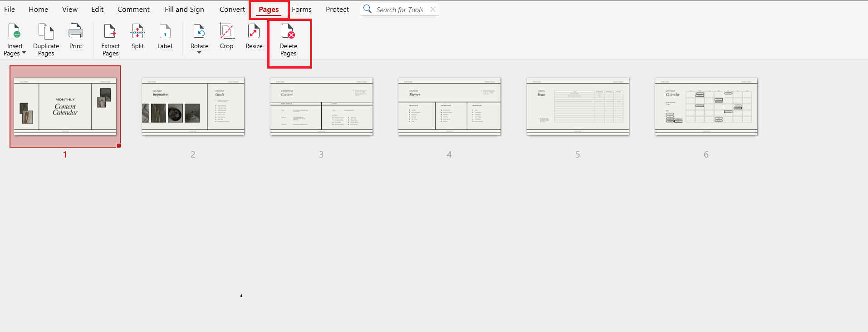Select the Pages tab
This screenshot has width=868, height=332.
269,9
